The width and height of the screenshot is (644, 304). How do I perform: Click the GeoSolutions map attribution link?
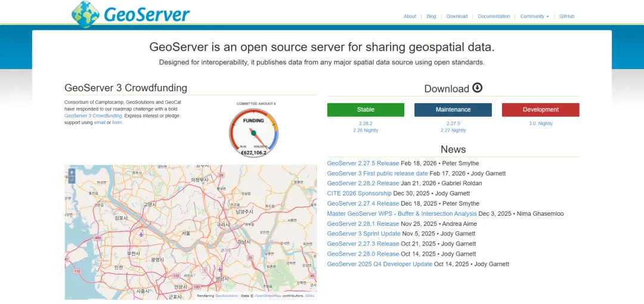[x=227, y=296]
